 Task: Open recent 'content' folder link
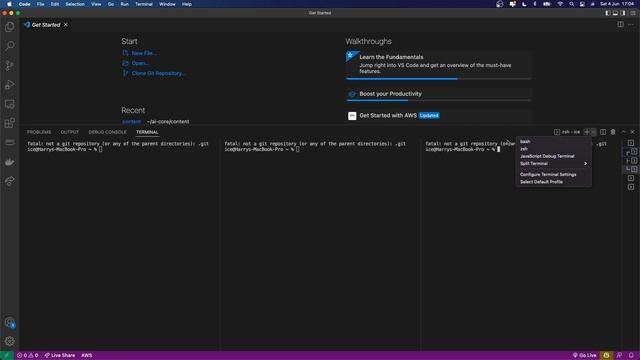click(131, 122)
